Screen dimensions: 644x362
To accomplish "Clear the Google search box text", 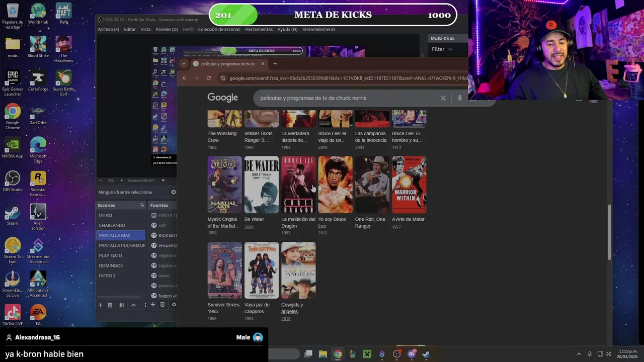I will click(443, 98).
